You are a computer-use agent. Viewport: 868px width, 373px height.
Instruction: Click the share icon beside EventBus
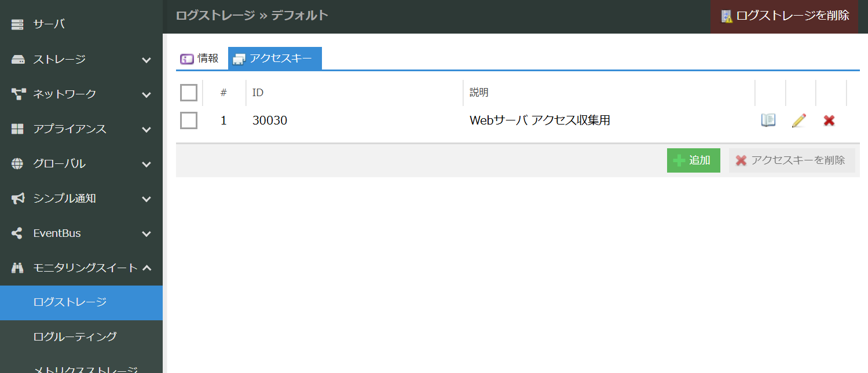point(17,233)
